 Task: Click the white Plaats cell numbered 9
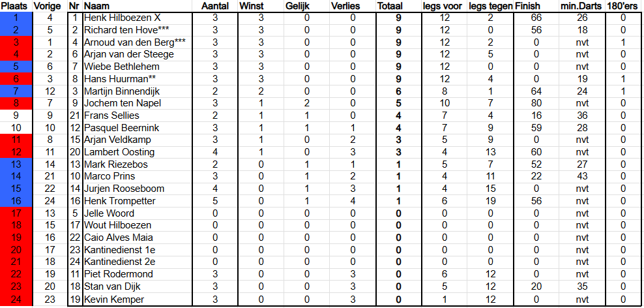(x=16, y=115)
